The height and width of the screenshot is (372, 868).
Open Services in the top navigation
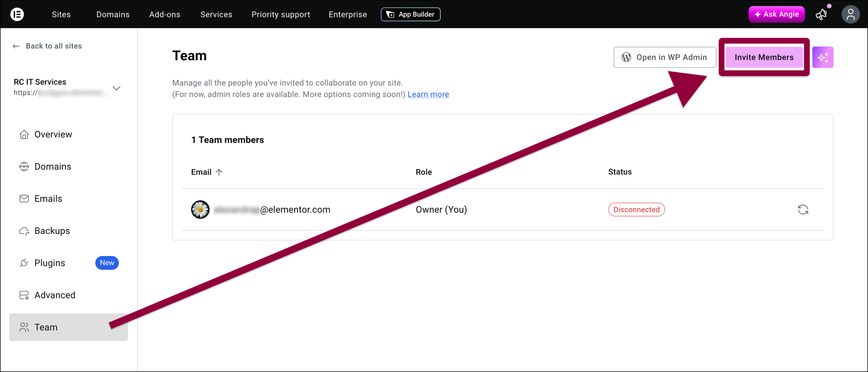(216, 14)
